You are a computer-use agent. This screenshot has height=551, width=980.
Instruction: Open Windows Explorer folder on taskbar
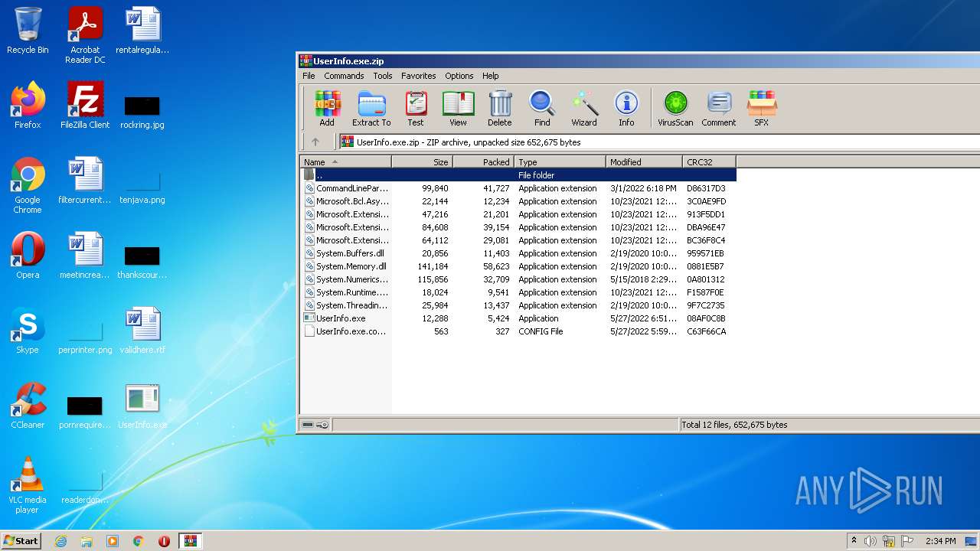(87, 541)
